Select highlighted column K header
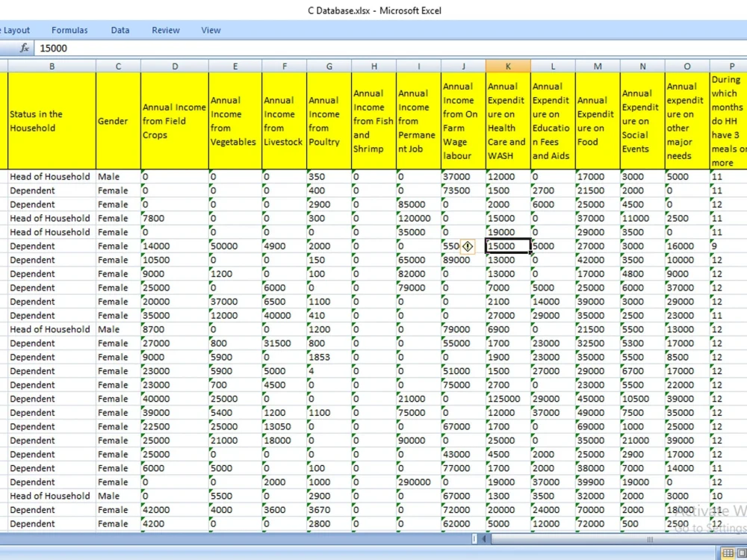 508,66
